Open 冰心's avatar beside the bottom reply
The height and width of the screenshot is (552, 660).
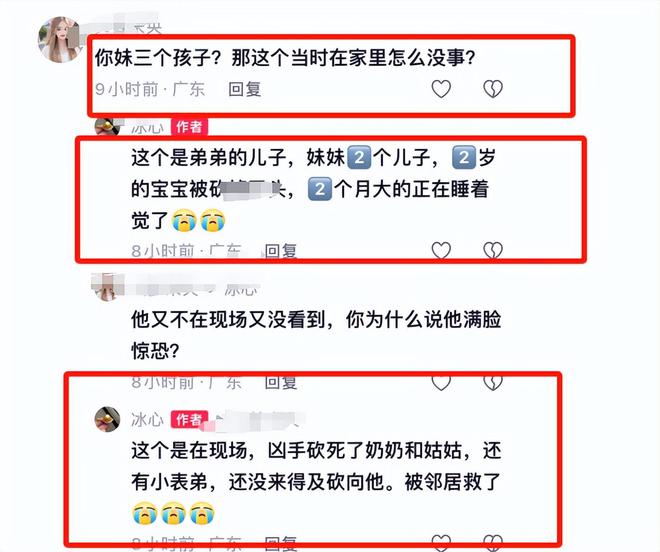(107, 419)
